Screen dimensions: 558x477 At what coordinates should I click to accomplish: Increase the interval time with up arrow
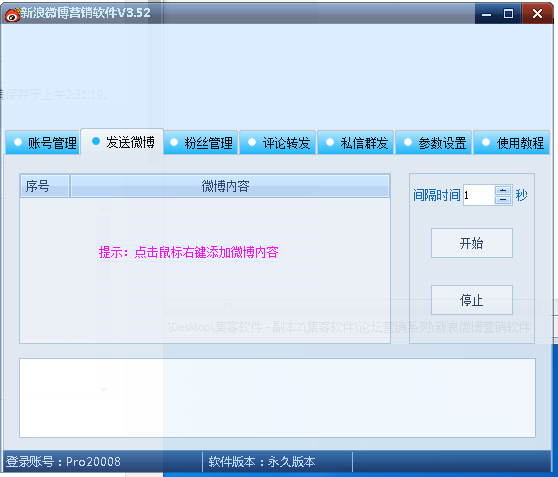[x=503, y=190]
